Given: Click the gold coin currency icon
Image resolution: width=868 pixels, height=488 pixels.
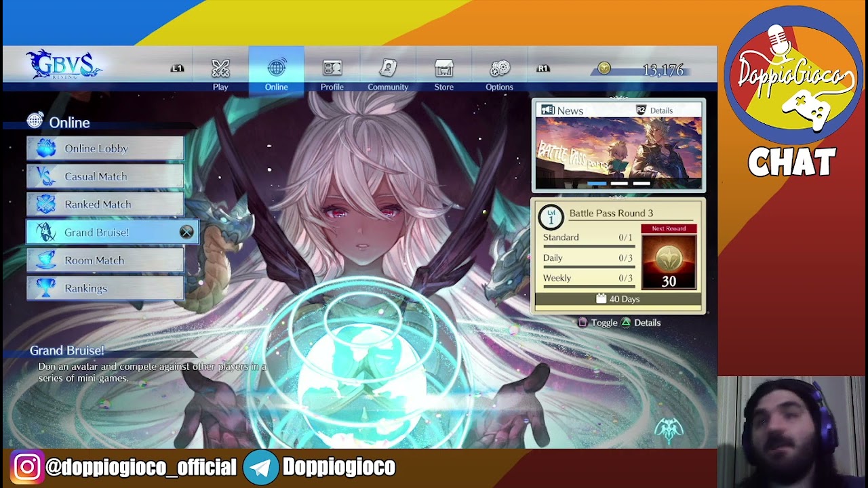Looking at the screenshot, I should (604, 68).
